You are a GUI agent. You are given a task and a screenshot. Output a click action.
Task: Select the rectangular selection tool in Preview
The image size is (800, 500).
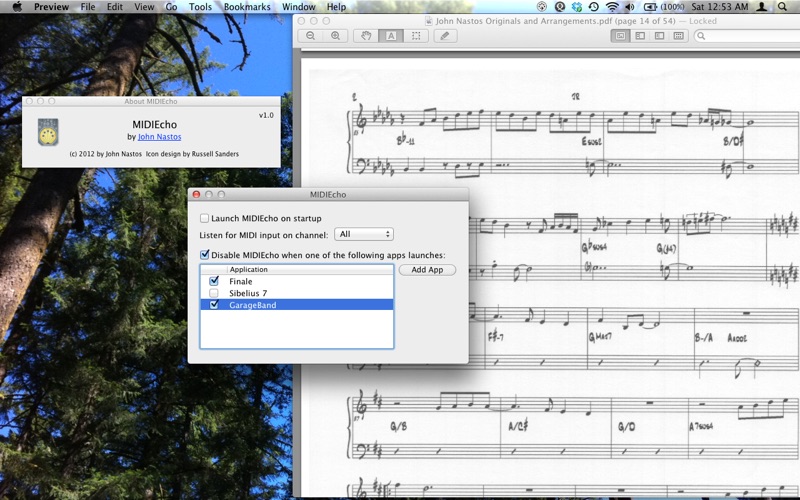click(x=416, y=36)
